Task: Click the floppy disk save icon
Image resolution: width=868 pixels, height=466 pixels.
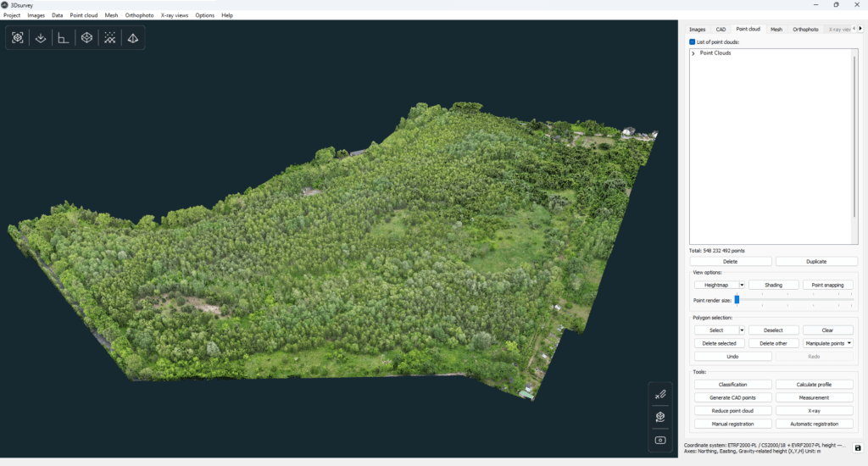Action: pyautogui.click(x=858, y=447)
